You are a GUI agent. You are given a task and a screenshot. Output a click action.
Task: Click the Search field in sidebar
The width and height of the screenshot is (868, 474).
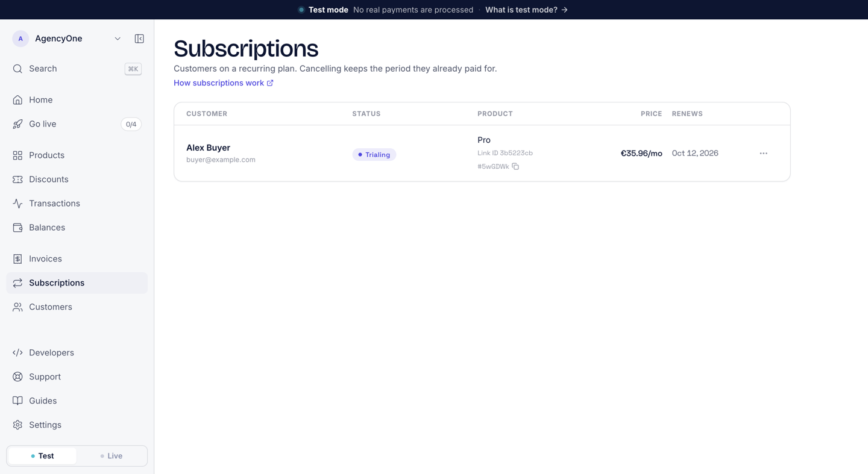[77, 69]
